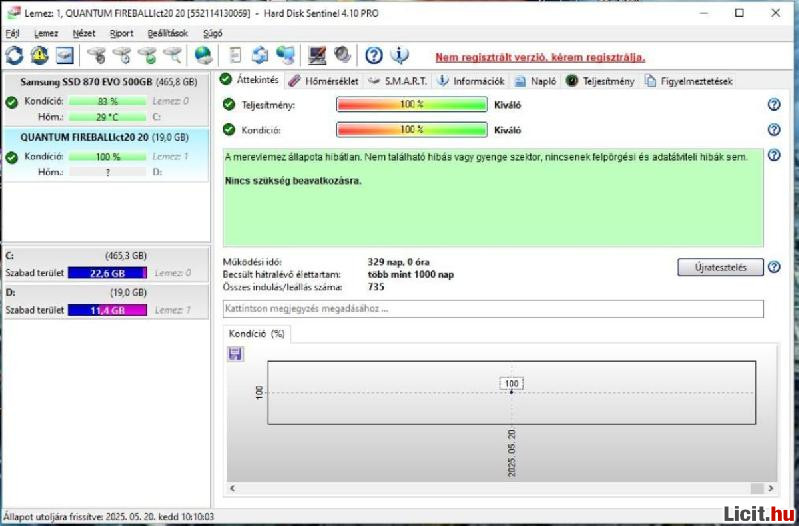Click the globe with computer monitor toolbar icon
Viewport: 799px width, 526px height.
(285, 55)
